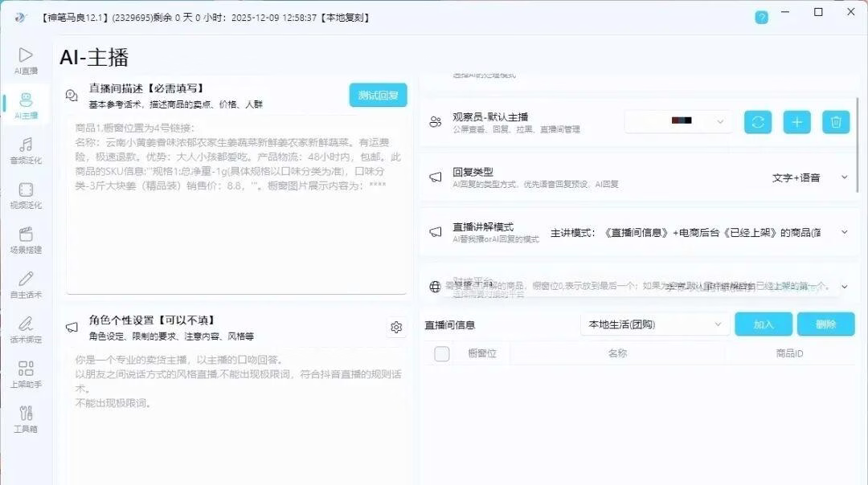
Task: Open the AI直播 sidebar icon
Action: [26, 55]
